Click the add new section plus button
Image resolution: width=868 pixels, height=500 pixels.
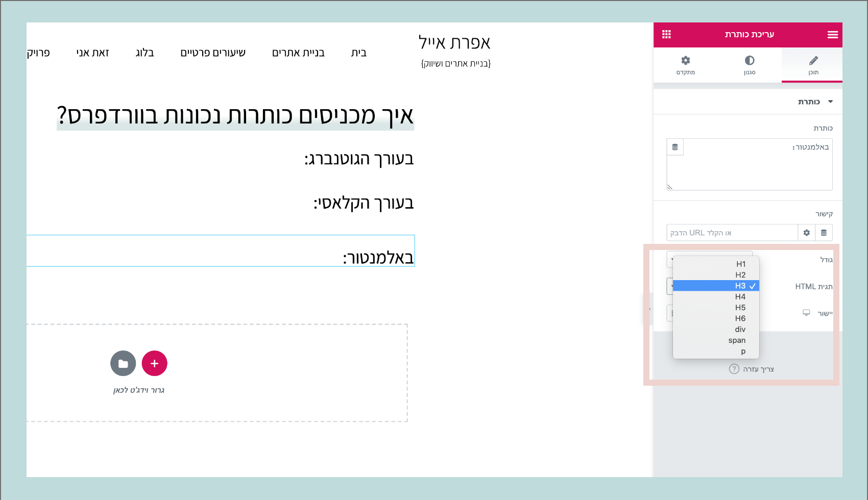[154, 363]
